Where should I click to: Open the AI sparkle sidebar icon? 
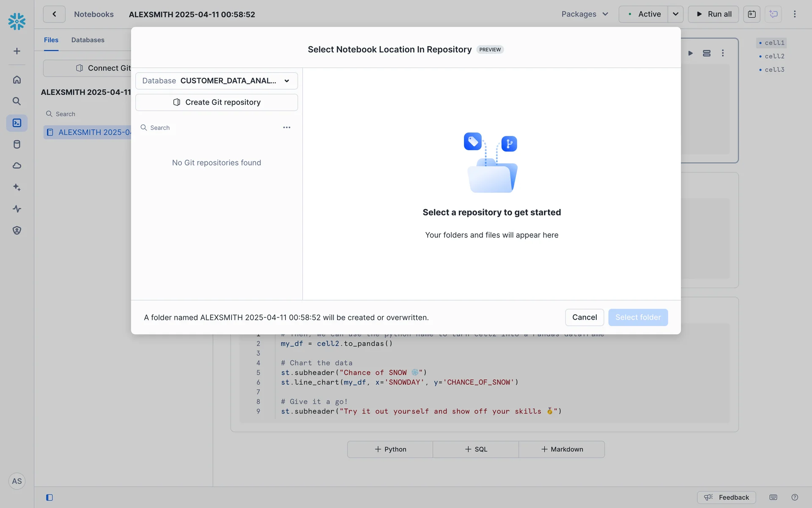click(x=17, y=187)
